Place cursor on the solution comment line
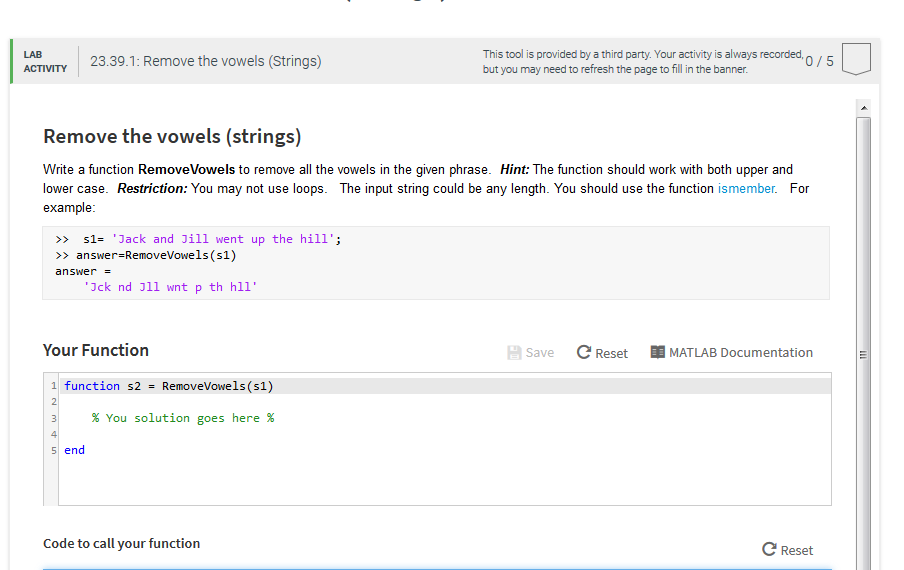The image size is (904, 570). click(183, 418)
